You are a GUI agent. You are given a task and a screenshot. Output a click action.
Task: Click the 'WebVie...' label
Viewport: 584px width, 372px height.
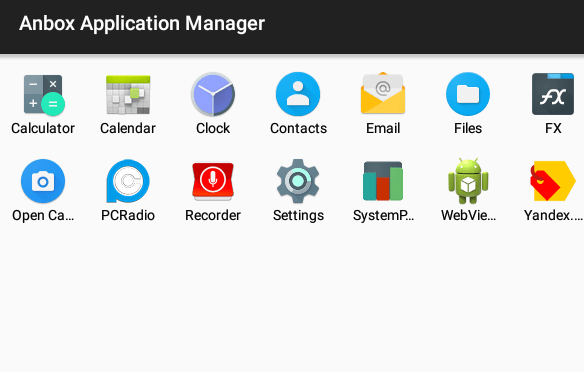(x=468, y=216)
